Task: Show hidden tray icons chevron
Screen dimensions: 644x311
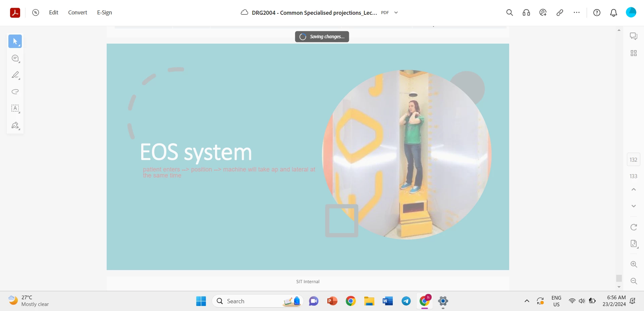Action: point(527,301)
